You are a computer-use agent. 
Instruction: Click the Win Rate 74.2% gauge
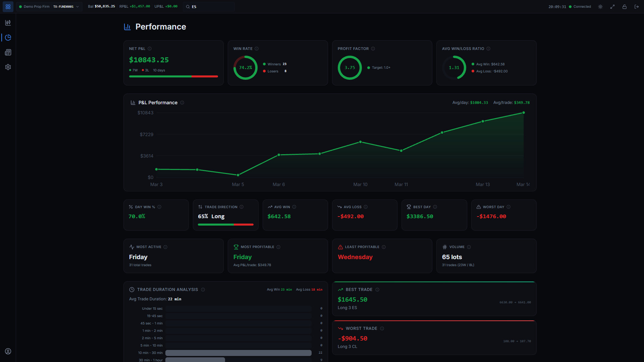[246, 68]
